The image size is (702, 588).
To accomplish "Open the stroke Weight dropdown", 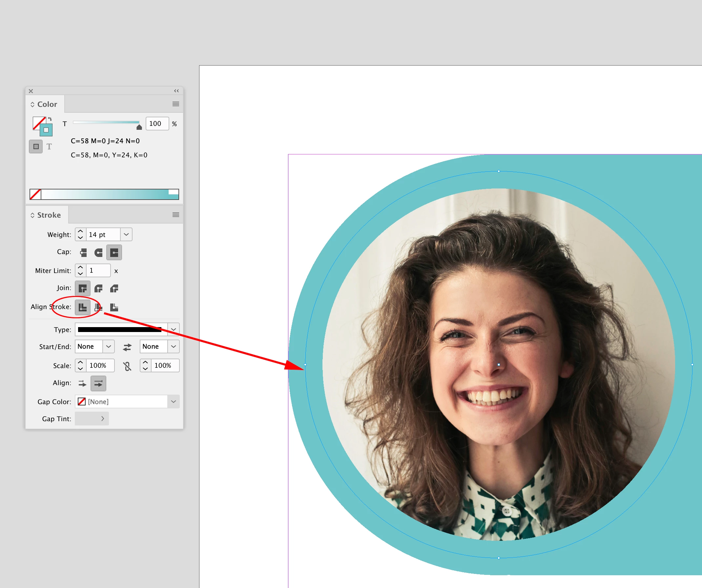I will [x=126, y=235].
